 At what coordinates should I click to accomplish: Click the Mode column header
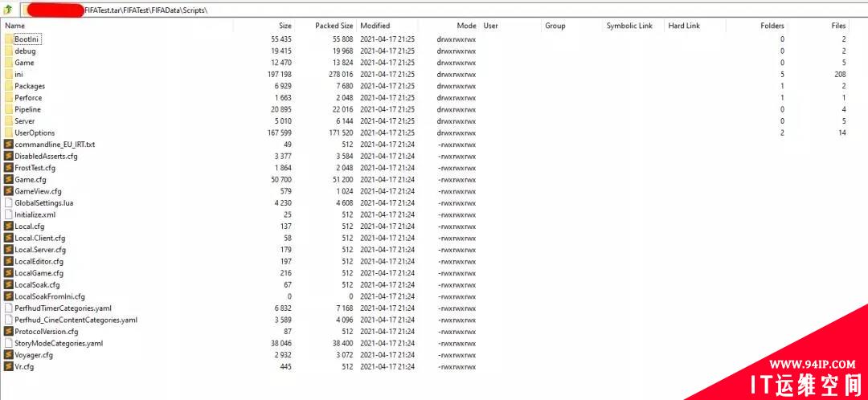(x=466, y=26)
